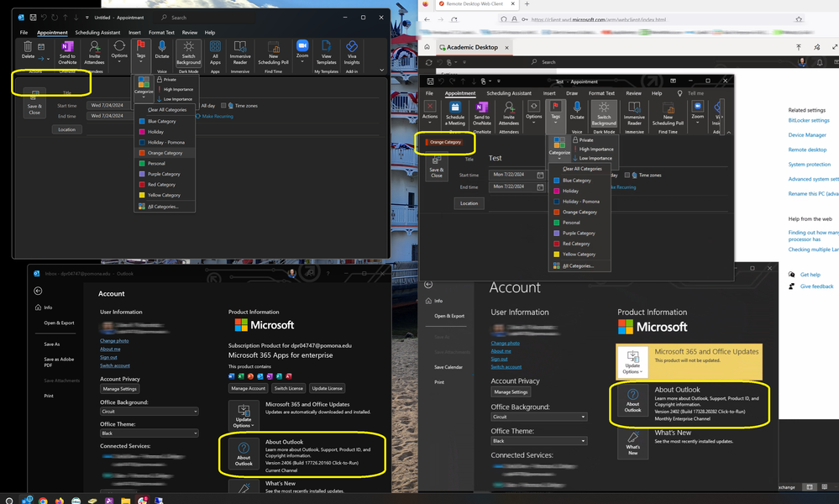This screenshot has height=504, width=839.
Task: Click View Templates in Untitled Appointment ribbon
Action: pos(327,52)
